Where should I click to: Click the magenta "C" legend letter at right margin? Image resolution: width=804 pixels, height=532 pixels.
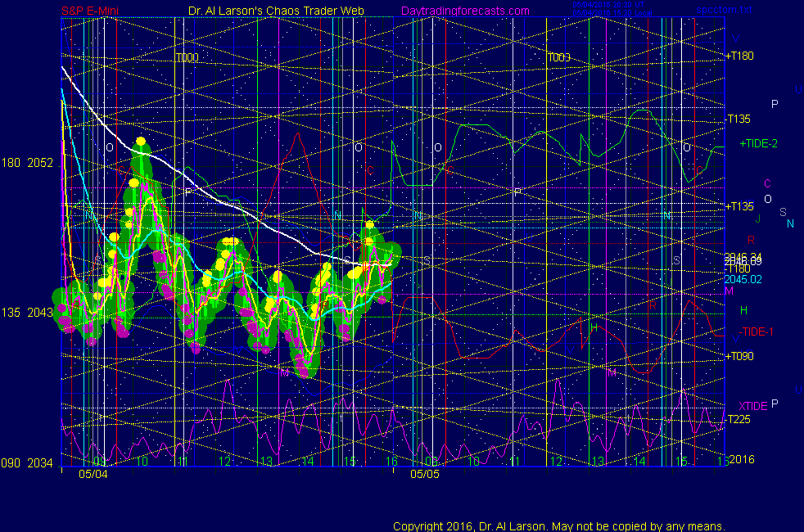pos(768,183)
